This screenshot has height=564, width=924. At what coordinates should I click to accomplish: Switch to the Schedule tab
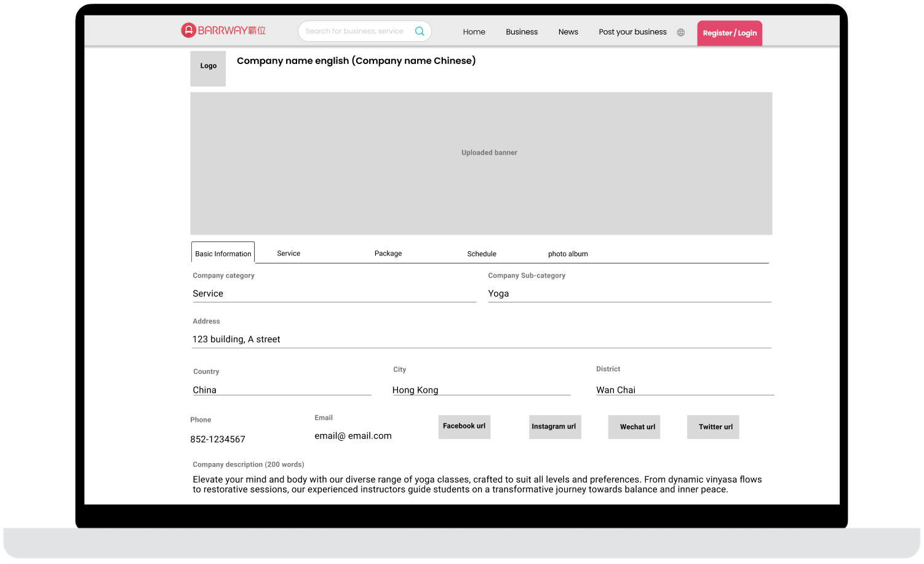[481, 254]
